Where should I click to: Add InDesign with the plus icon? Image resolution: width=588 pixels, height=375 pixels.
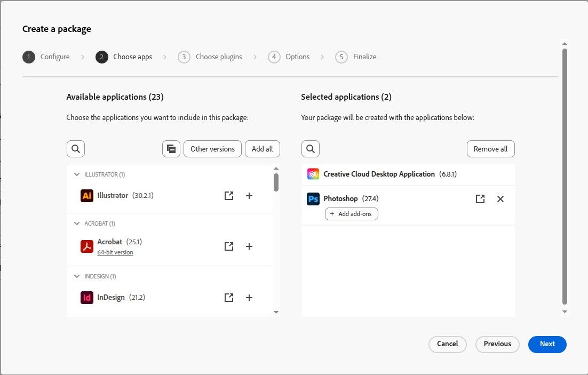pos(249,298)
